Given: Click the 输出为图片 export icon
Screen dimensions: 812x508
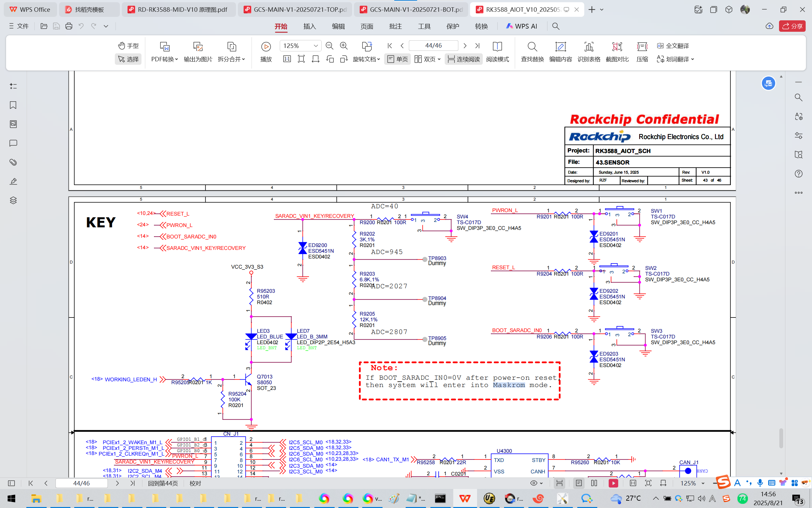Looking at the screenshot, I should pyautogui.click(x=198, y=46).
